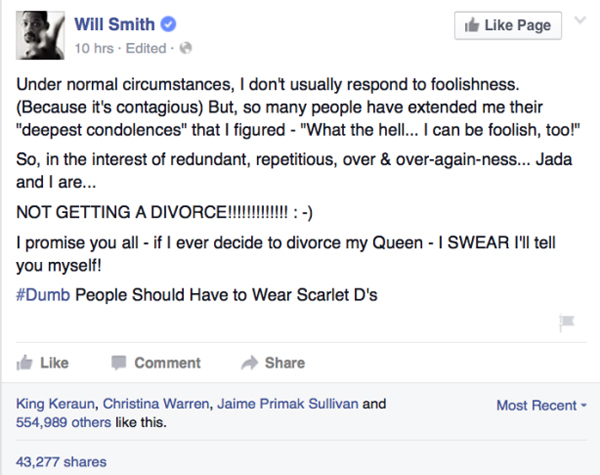Click the Share arrow icon
Image resolution: width=600 pixels, height=475 pixels.
[x=250, y=362]
